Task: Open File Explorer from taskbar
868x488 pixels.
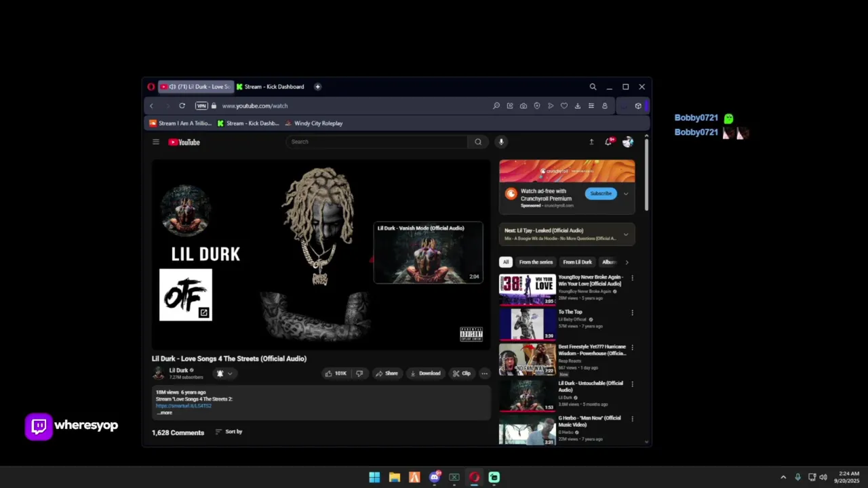Action: tap(394, 477)
